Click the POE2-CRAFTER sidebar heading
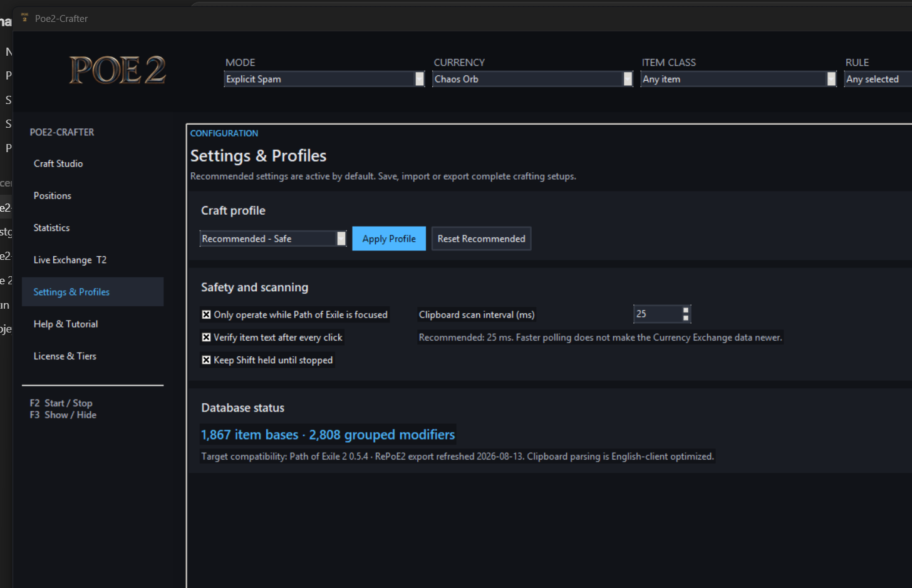 tap(62, 132)
